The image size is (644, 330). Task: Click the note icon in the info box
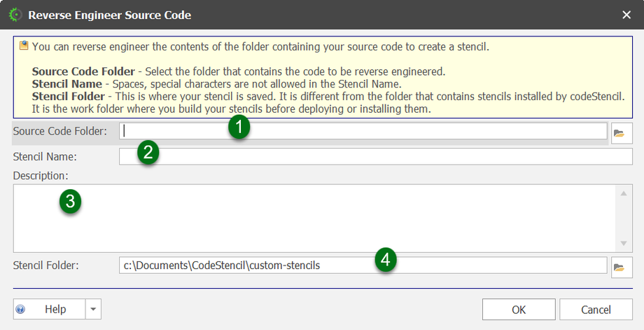click(x=24, y=47)
